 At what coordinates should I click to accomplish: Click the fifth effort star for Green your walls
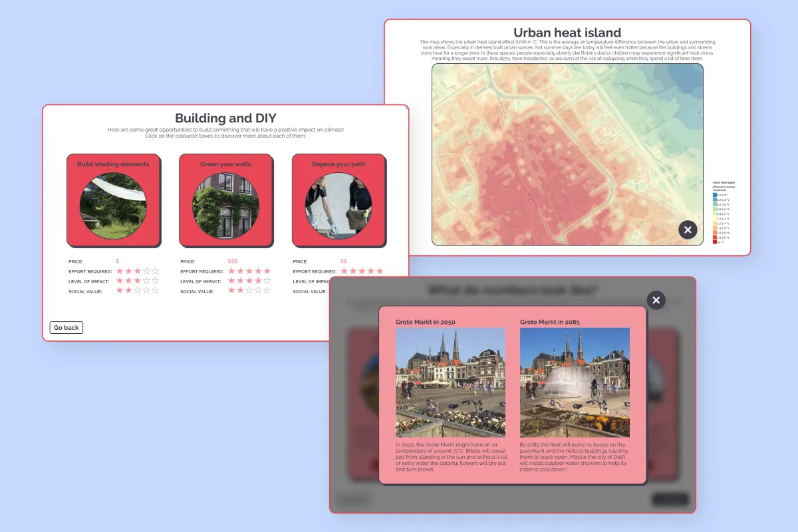[x=268, y=271]
